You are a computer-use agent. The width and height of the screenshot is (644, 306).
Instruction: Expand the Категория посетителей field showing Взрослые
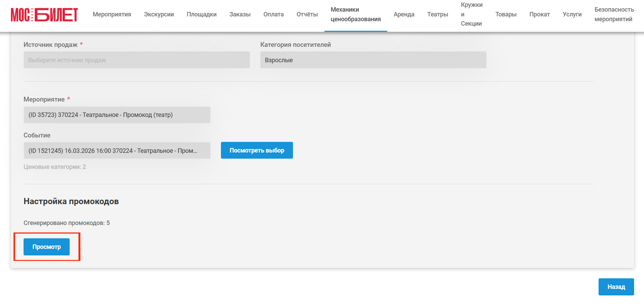(x=373, y=60)
